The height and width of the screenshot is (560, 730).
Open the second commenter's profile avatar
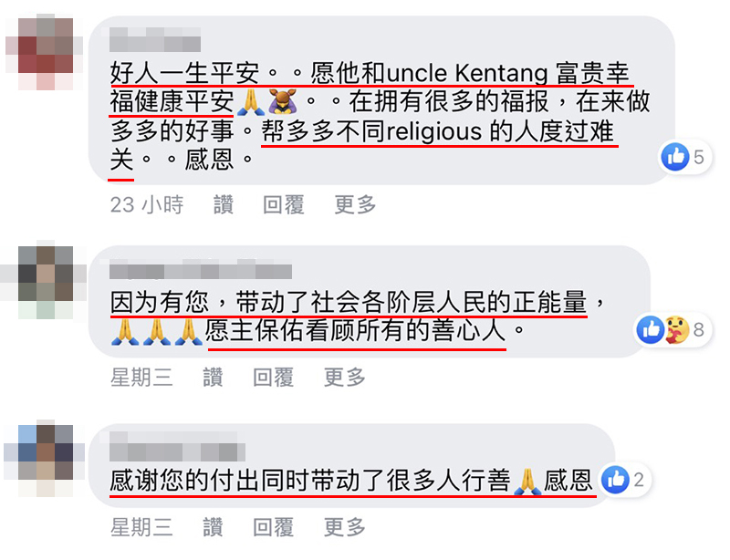coord(45,281)
